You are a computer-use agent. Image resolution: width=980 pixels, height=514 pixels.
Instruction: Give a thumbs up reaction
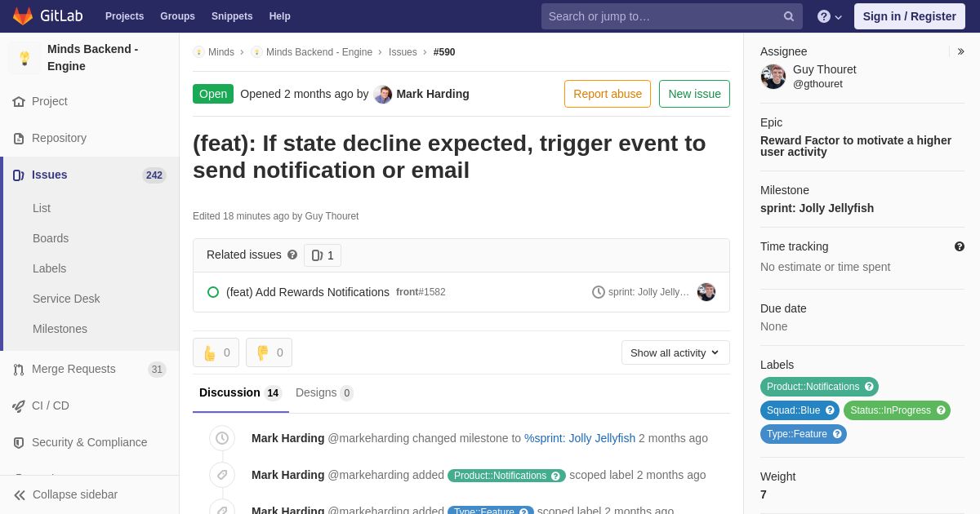point(216,352)
